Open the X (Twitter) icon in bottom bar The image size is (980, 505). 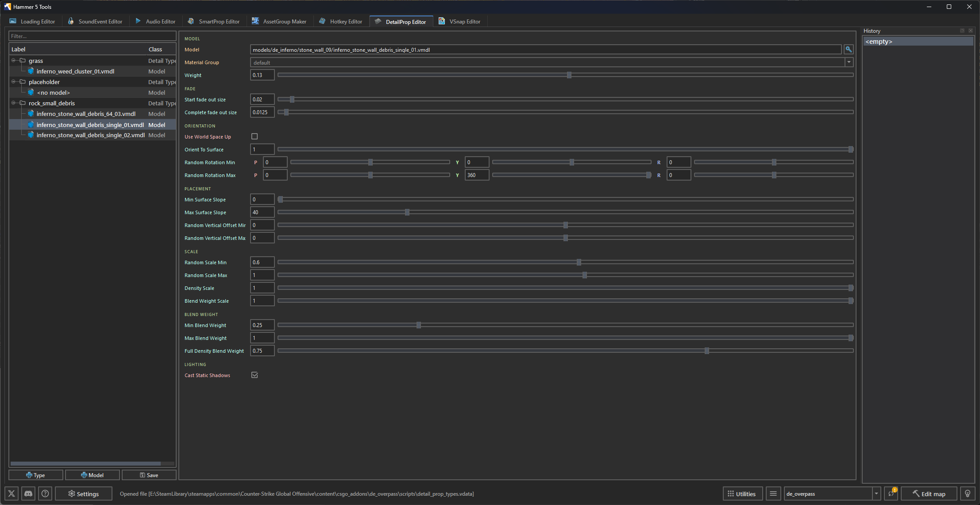click(x=12, y=493)
